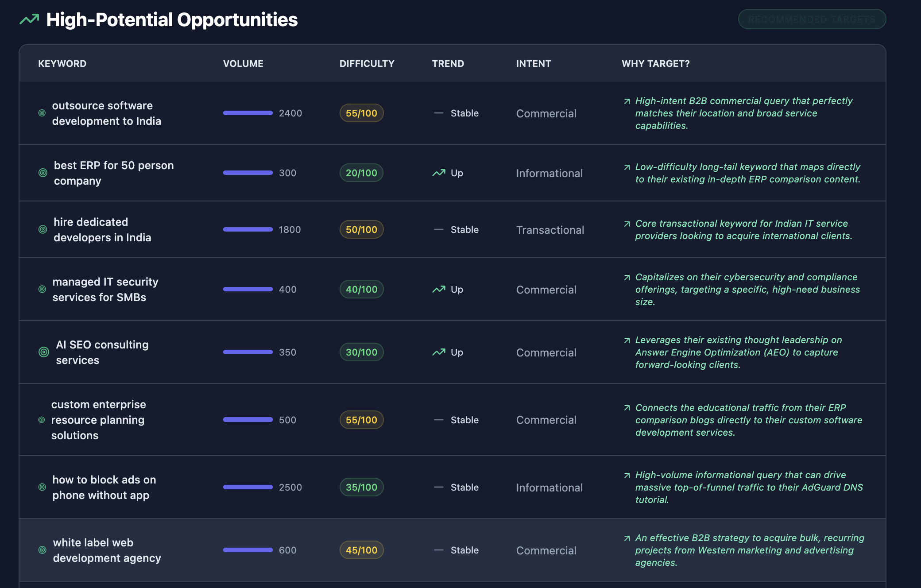
Task: Click the RECOMMENDED TARGETS button
Action: (812, 19)
